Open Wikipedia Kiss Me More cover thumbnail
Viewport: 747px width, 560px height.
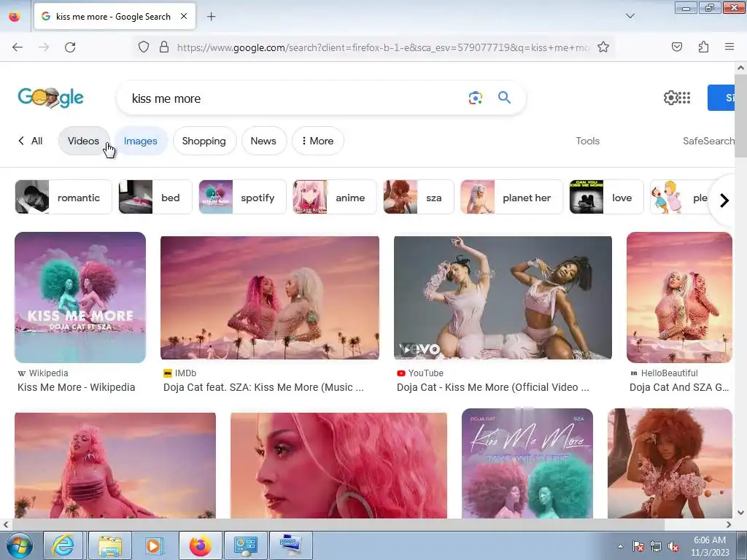point(80,297)
